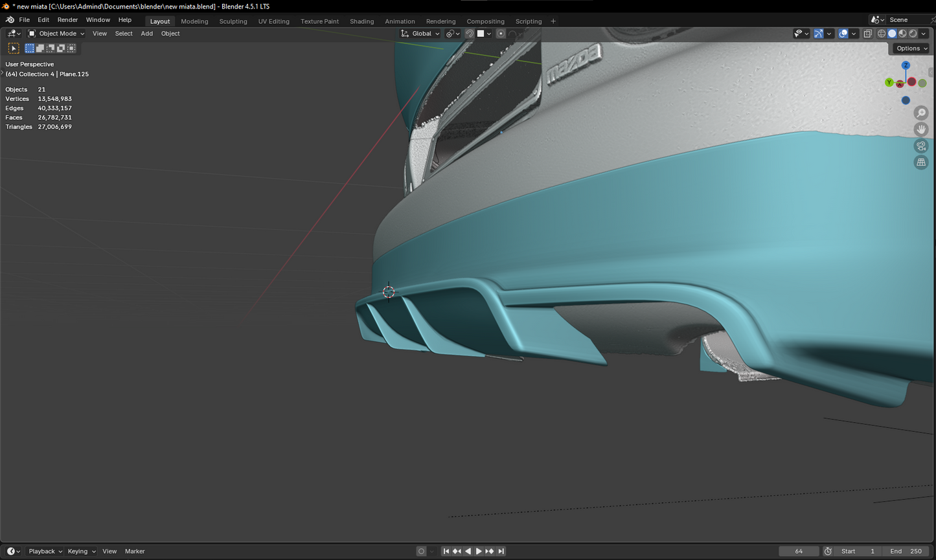Click the Z axis on navigation gizmo
The image size is (936, 560).
[906, 65]
